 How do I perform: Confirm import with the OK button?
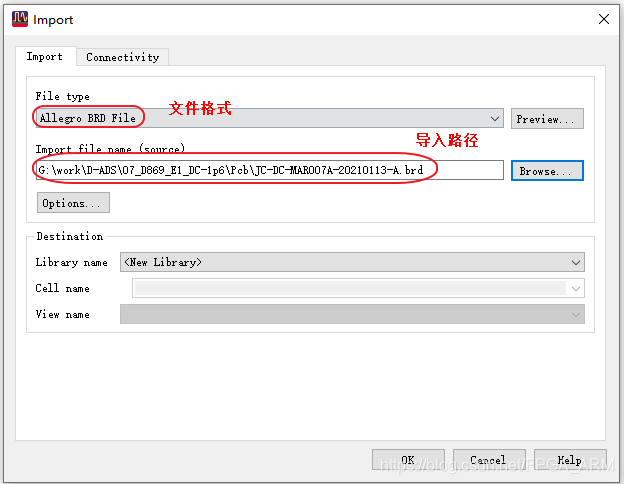pos(408,460)
